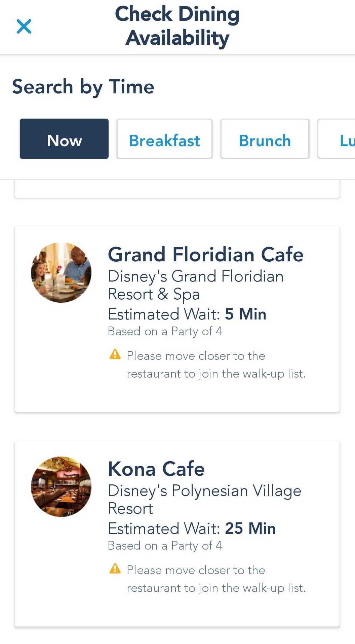Select the Now time filter
Screen dimensions: 355x644
click(64, 139)
